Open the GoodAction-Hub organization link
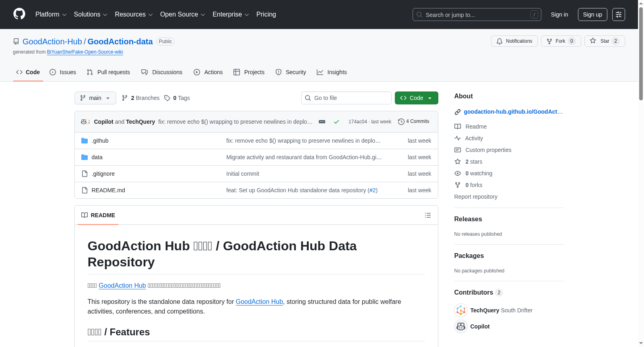 [52, 42]
